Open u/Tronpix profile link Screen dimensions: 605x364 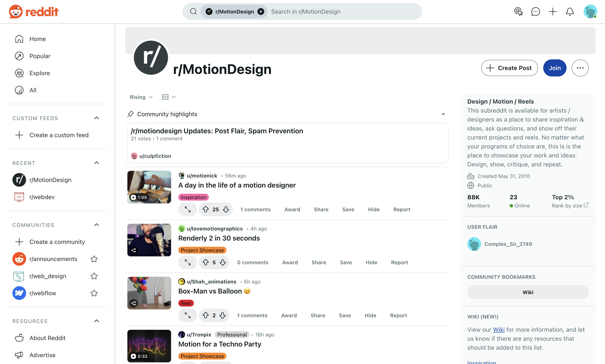199,335
